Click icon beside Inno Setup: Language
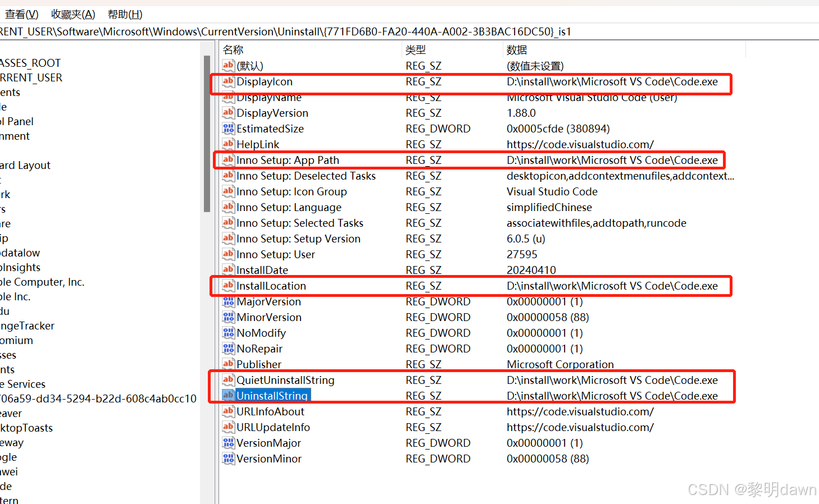The height and width of the screenshot is (504, 819). (228, 207)
